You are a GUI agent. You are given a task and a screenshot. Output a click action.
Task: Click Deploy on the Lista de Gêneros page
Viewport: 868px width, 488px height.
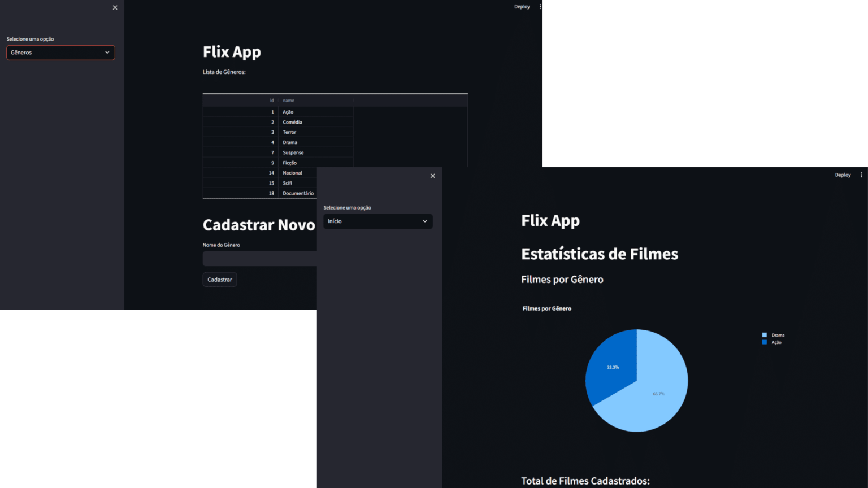click(522, 7)
